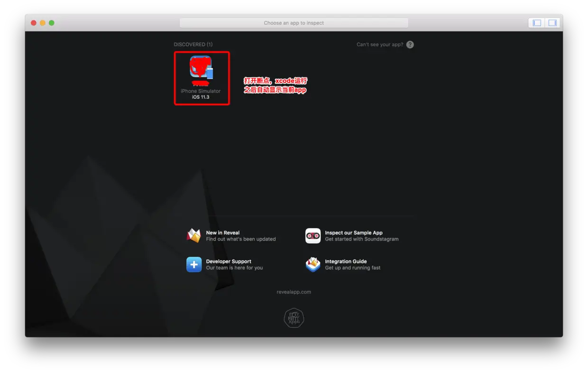This screenshot has height=373, width=588.
Task: Click "Inspect our Sample App" link
Action: (354, 233)
